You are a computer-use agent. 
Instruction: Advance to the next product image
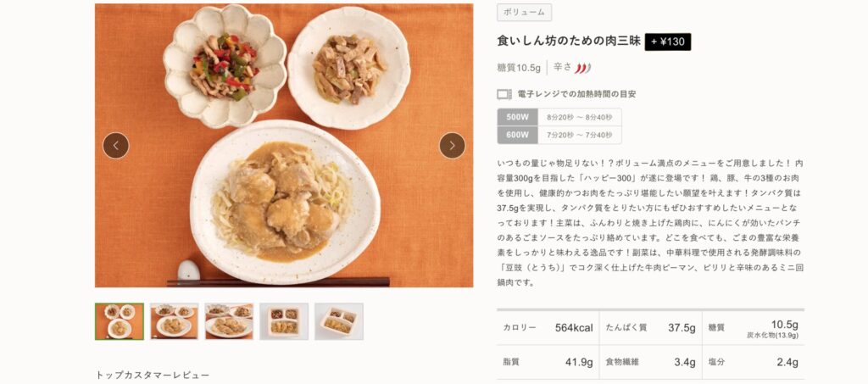point(453,146)
